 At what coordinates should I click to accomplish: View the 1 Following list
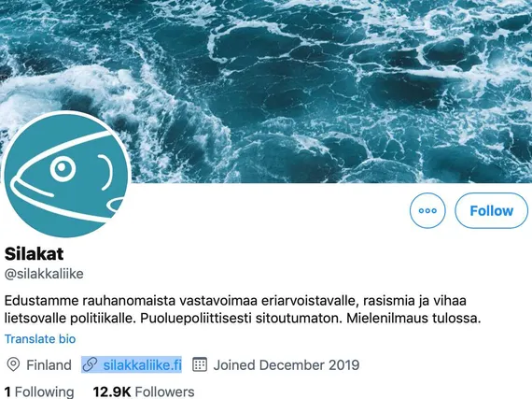[39, 392]
